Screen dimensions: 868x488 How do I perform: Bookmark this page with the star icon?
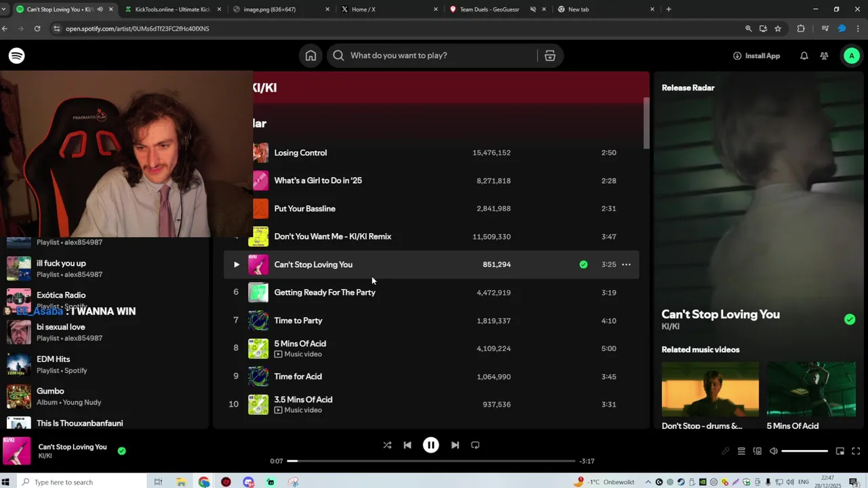[778, 28]
